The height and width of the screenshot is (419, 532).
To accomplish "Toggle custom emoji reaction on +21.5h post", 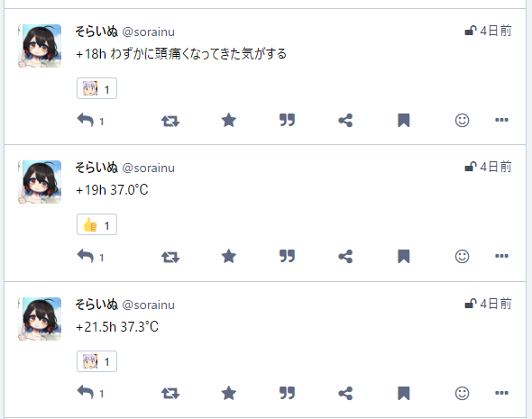I will tap(97, 361).
